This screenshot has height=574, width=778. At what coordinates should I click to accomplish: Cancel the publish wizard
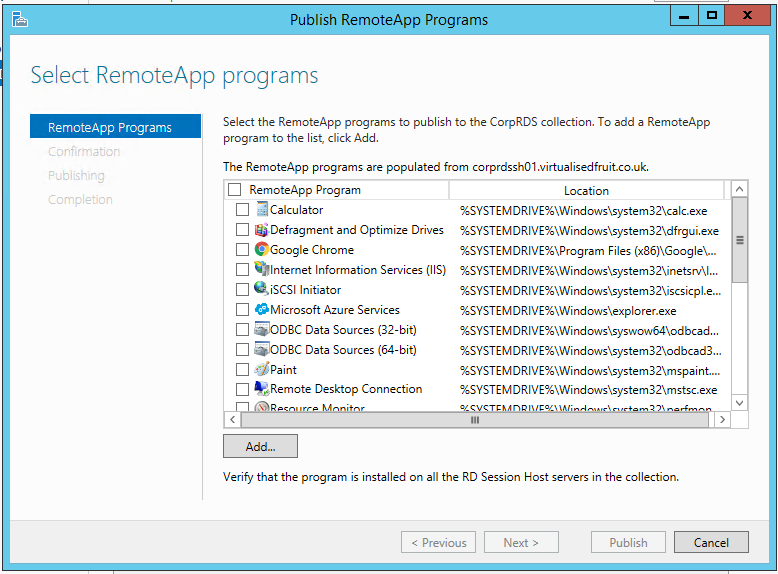(711, 542)
